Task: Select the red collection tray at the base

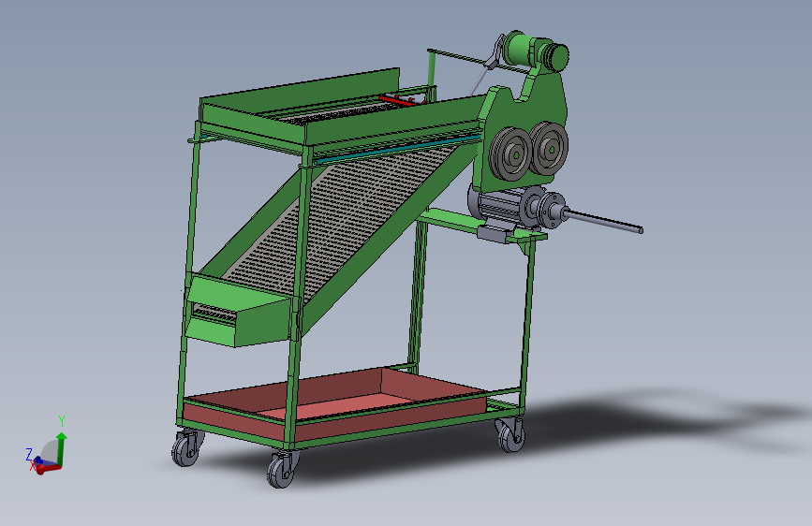Action: [336, 402]
